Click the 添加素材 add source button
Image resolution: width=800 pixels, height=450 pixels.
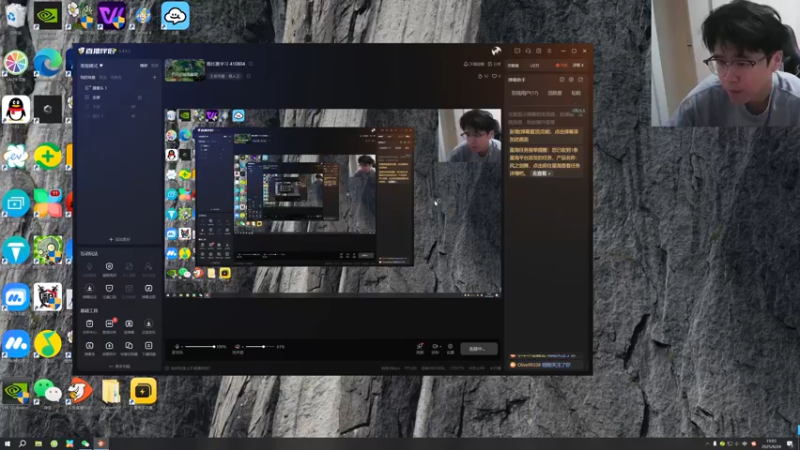click(119, 239)
